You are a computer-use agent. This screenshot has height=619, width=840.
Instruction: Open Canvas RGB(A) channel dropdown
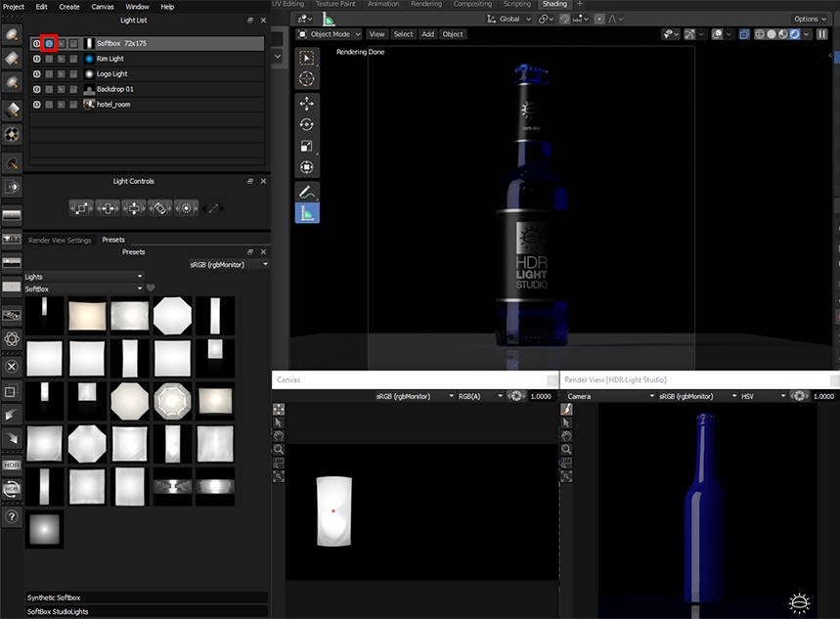tap(480, 397)
